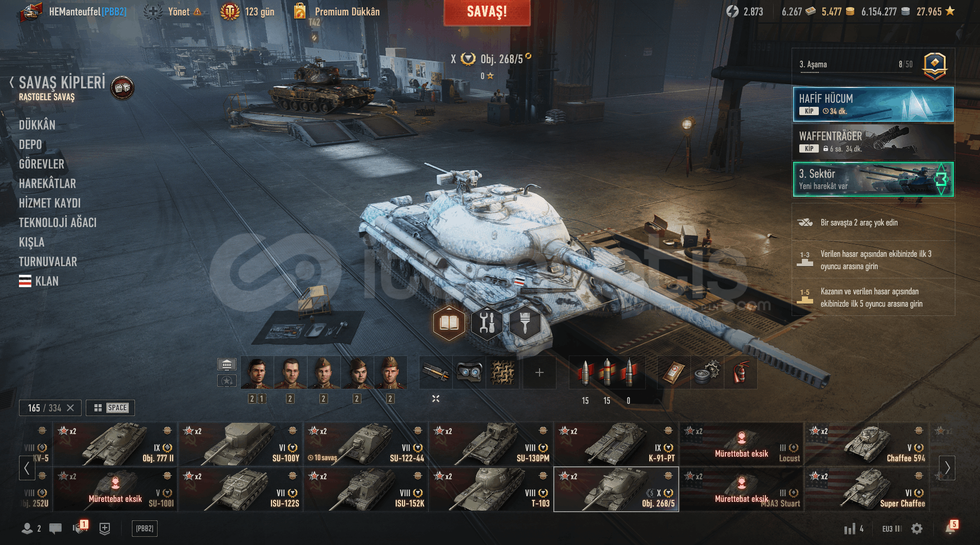Toggle the crew operation star button
Viewport: 980px width, 545px height.
click(227, 381)
